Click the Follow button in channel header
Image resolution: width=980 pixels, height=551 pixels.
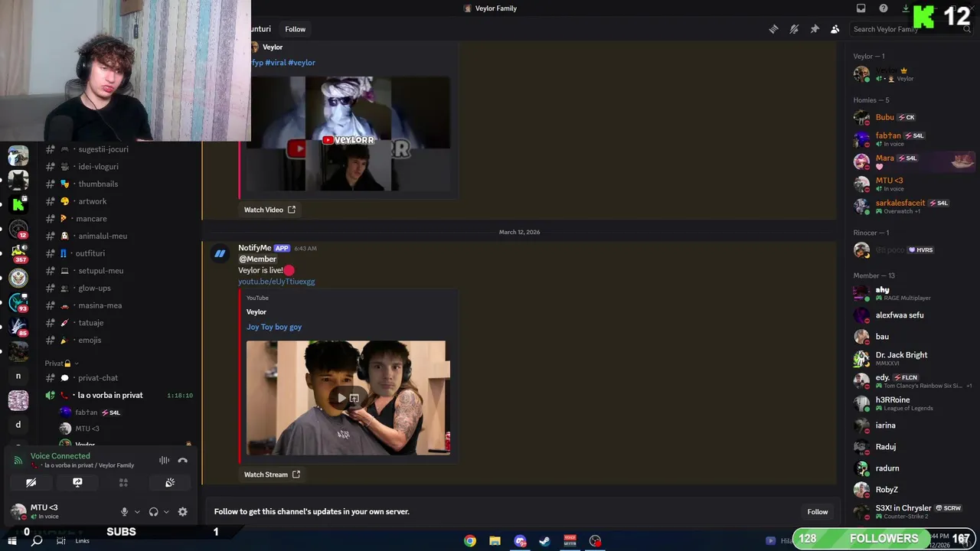tap(295, 29)
